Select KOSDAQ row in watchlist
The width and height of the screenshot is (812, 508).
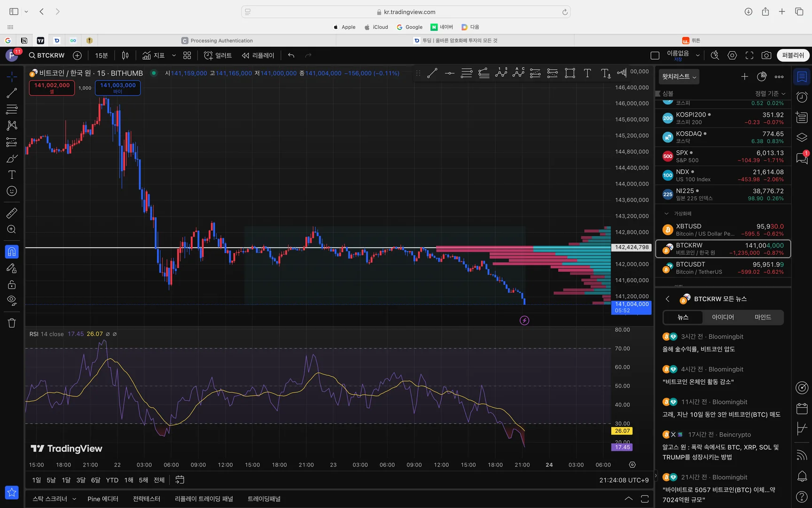coord(723,137)
